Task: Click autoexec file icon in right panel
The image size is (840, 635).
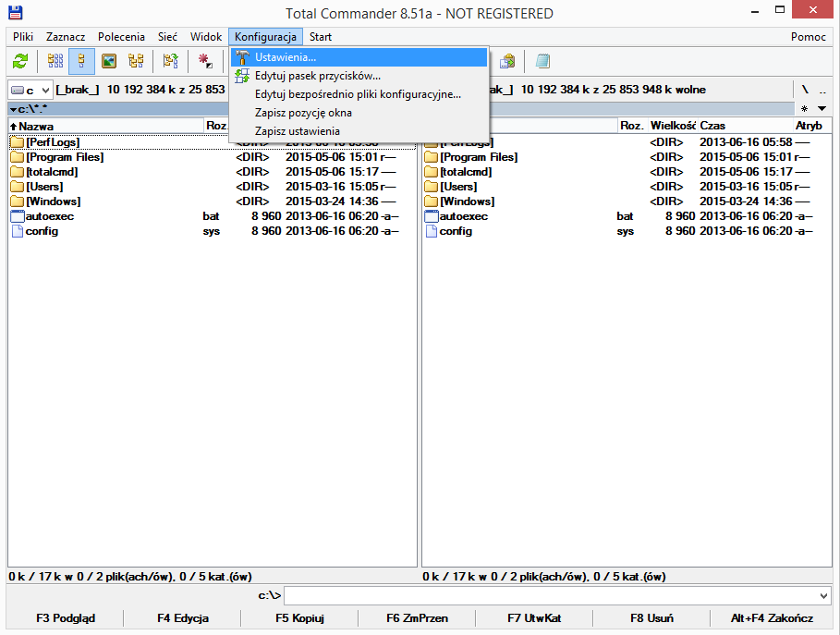Action: [x=432, y=216]
